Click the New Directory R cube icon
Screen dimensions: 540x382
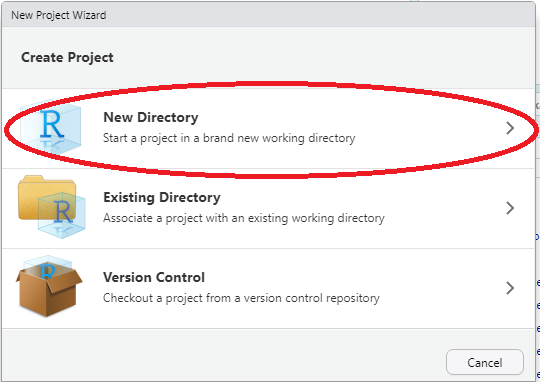pyautogui.click(x=51, y=128)
